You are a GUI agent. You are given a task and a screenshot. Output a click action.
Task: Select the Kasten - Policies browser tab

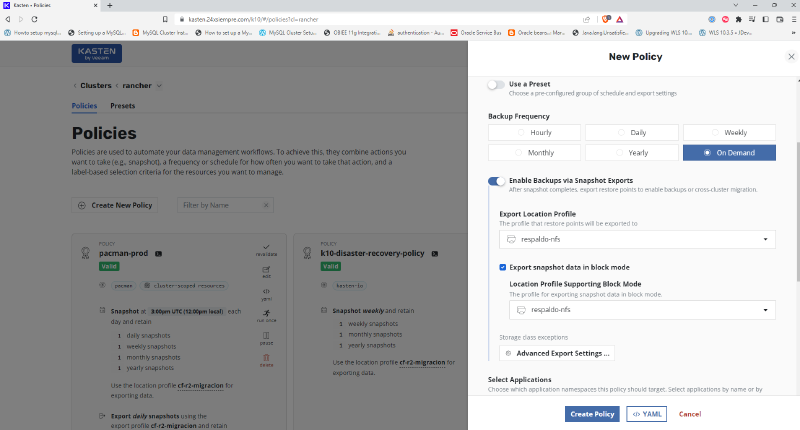click(x=51, y=5)
